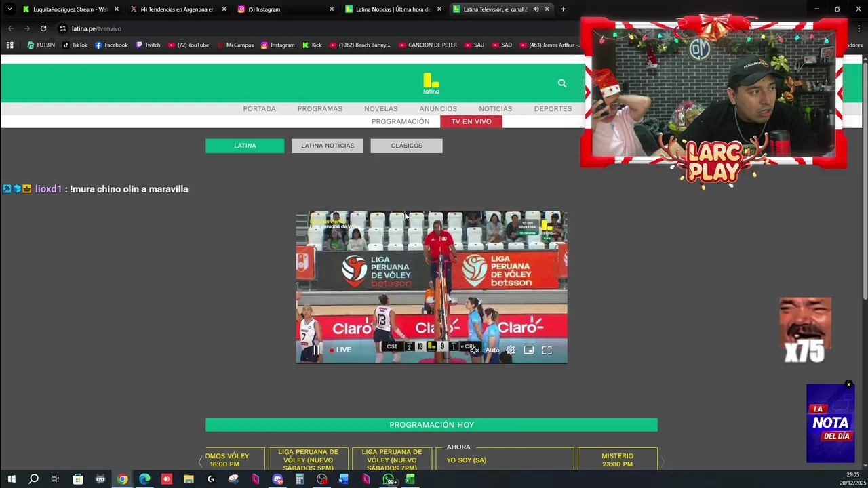Open Calculator taskbar icon
The height and width of the screenshot is (488, 868).
299,479
